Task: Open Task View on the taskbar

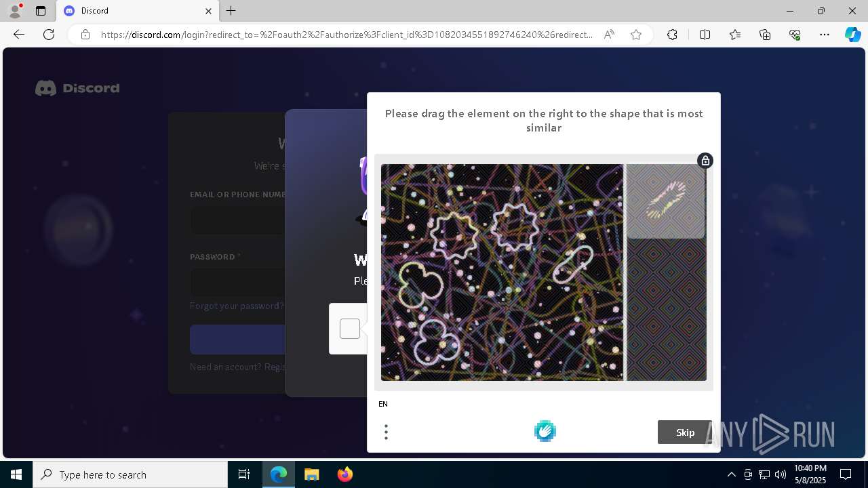Action: (244, 474)
